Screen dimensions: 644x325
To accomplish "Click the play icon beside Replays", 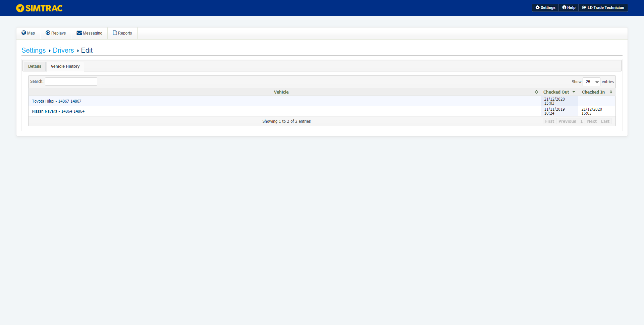I will coord(48,33).
